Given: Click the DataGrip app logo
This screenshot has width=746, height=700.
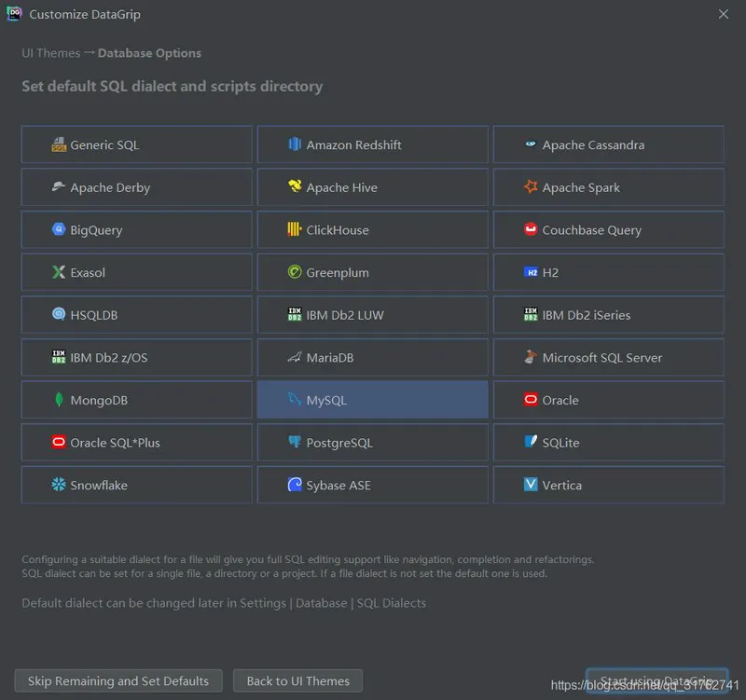Looking at the screenshot, I should (x=14, y=13).
